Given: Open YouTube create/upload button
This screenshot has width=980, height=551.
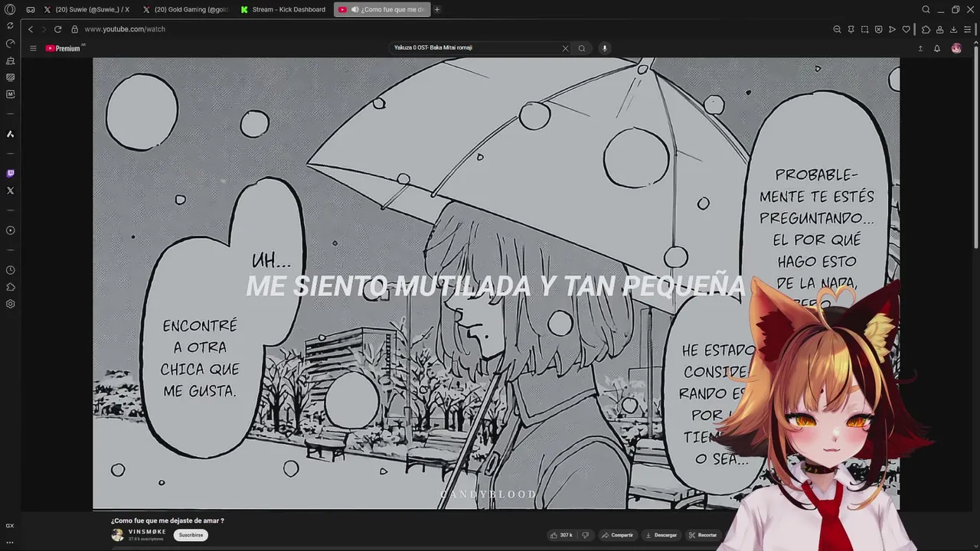Looking at the screenshot, I should tap(920, 48).
